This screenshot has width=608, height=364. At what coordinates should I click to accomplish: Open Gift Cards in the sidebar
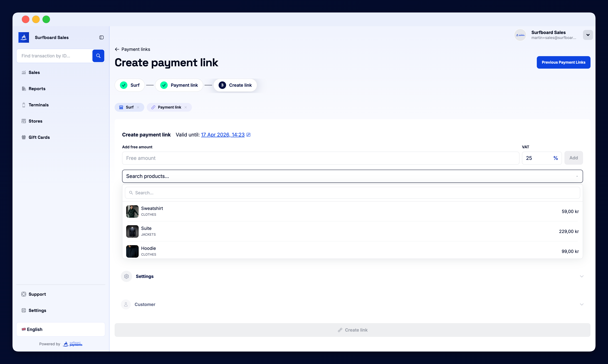[x=39, y=137]
